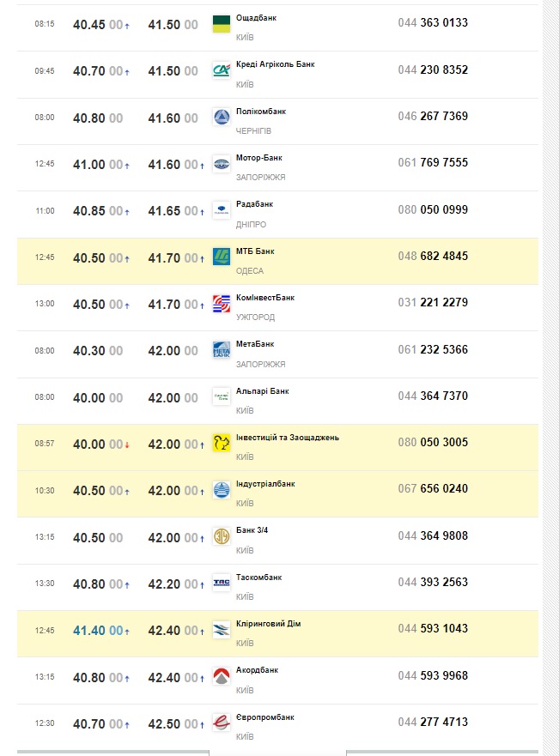Click the Ощадбанк logo icon
559x756 pixels.
(222, 24)
